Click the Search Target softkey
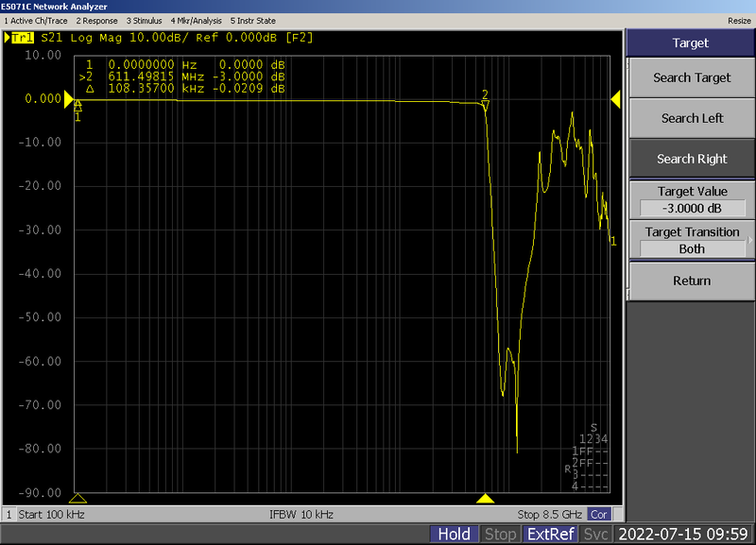This screenshot has height=545, width=756. (x=692, y=77)
